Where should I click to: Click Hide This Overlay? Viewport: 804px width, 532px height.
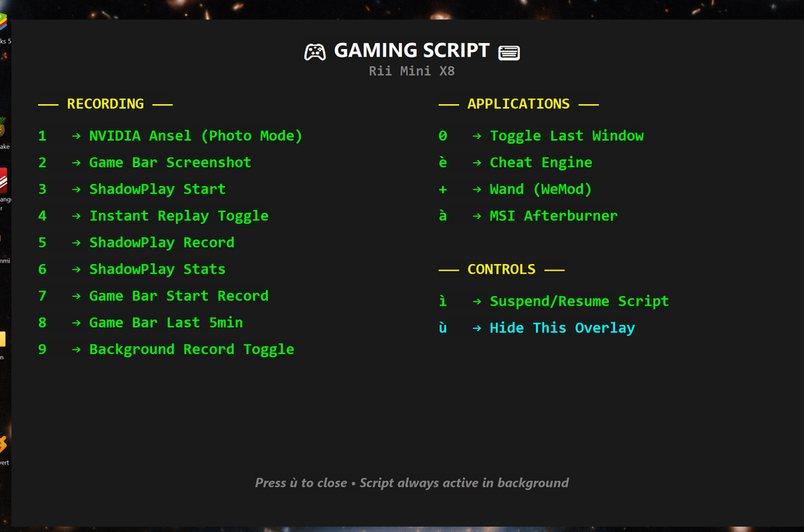pyautogui.click(x=561, y=328)
